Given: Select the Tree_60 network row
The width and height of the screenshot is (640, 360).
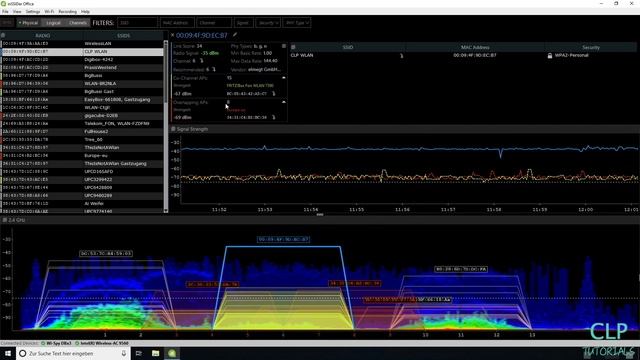Looking at the screenshot, I should point(82,140).
